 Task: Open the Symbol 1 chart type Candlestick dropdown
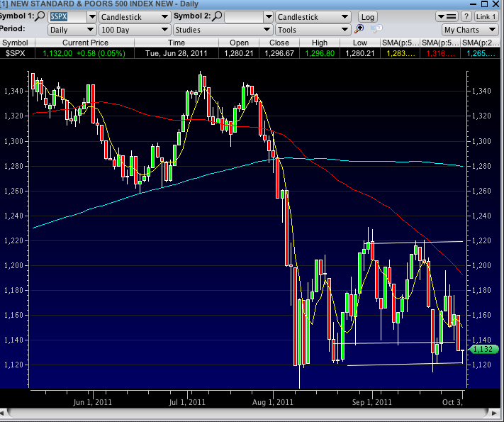[133, 16]
